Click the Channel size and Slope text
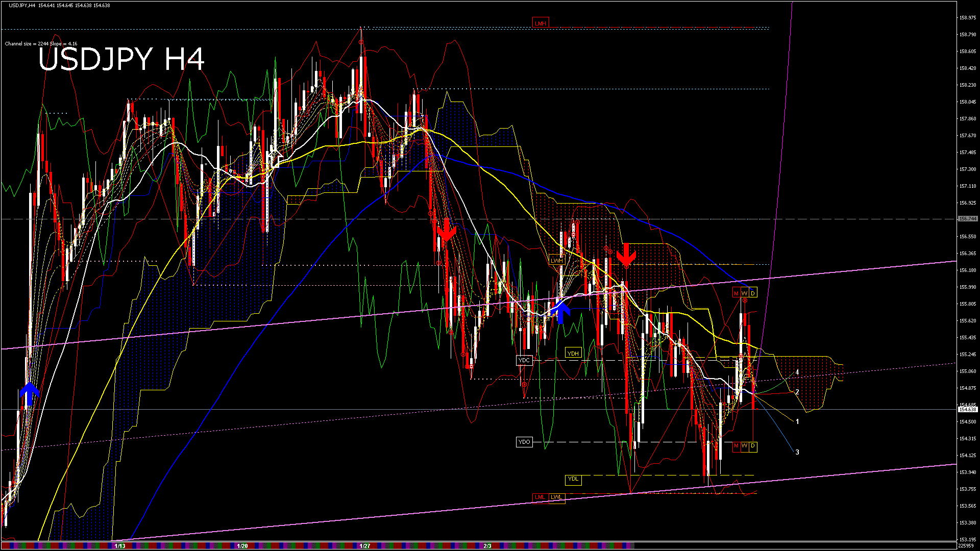The height and width of the screenshot is (551, 980). click(x=41, y=44)
